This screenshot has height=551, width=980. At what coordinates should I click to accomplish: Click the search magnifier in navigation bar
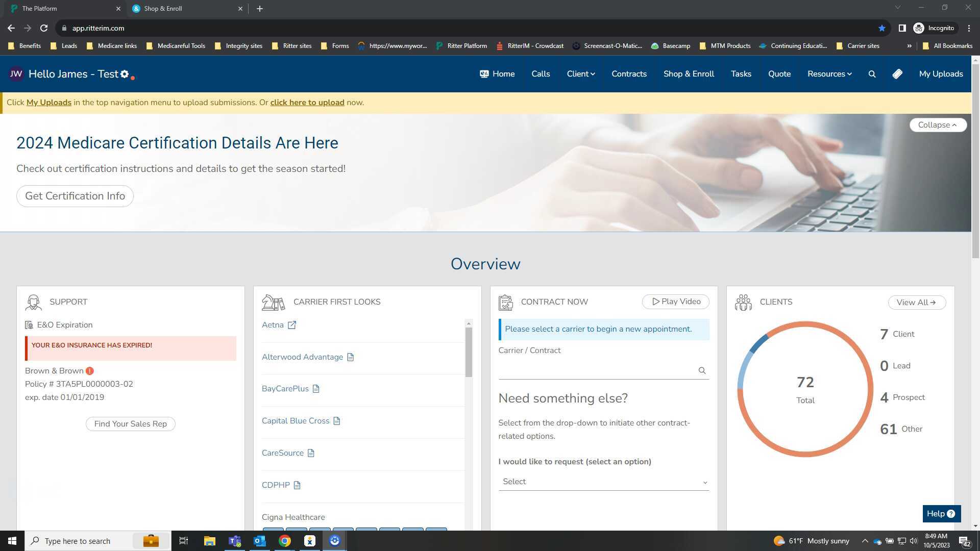click(872, 74)
